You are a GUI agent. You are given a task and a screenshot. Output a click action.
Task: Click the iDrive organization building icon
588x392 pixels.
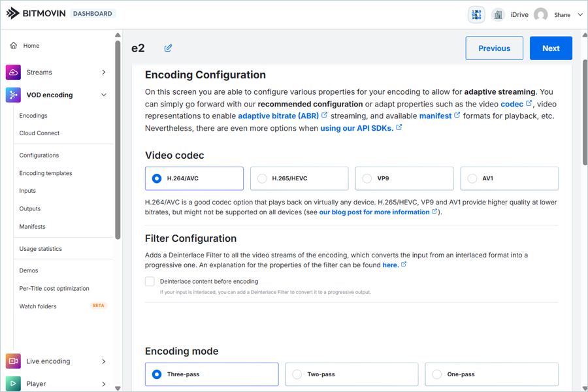tap(498, 15)
